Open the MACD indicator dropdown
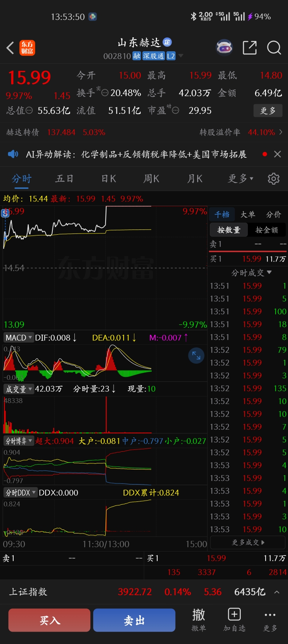The width and height of the screenshot is (288, 644). tap(19, 338)
